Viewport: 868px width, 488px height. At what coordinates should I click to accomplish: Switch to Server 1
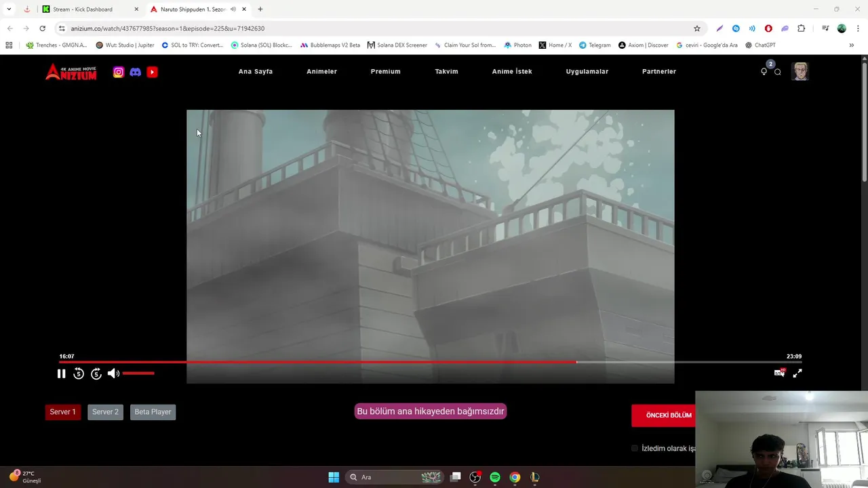coord(62,412)
